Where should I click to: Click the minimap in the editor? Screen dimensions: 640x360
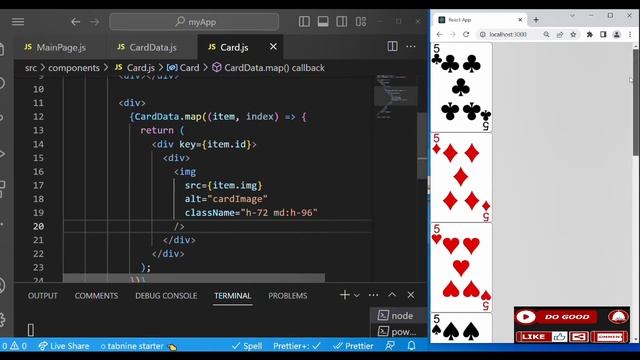(x=395, y=96)
